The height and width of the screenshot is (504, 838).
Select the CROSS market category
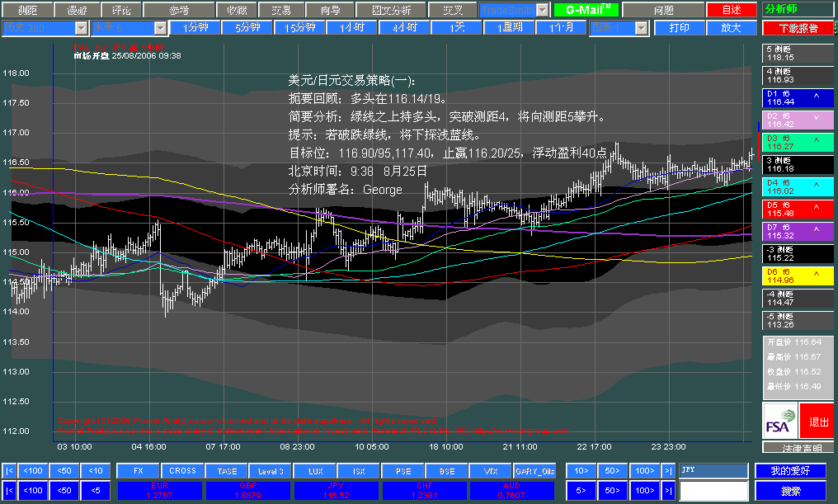tap(182, 471)
